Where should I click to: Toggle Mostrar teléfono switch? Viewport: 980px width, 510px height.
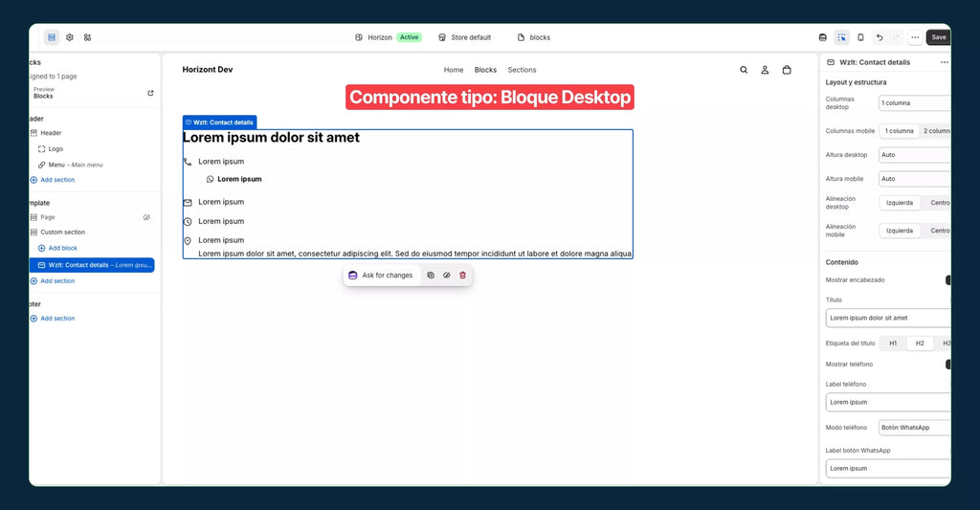[x=948, y=365]
